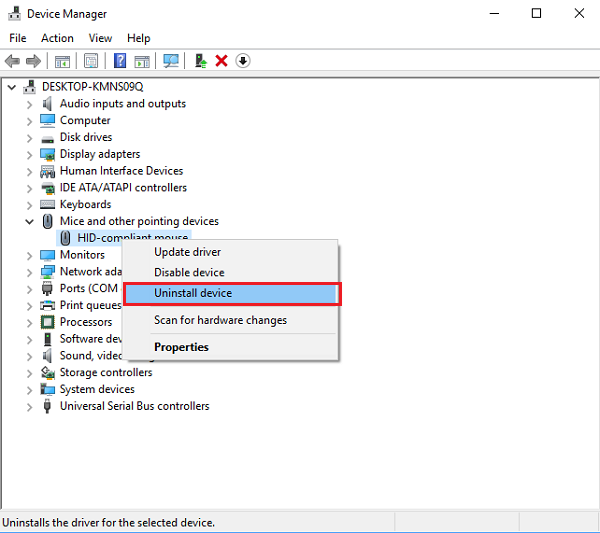Screen dimensions: 600x533
Task: Open Properties from the context menu
Action: 181,347
